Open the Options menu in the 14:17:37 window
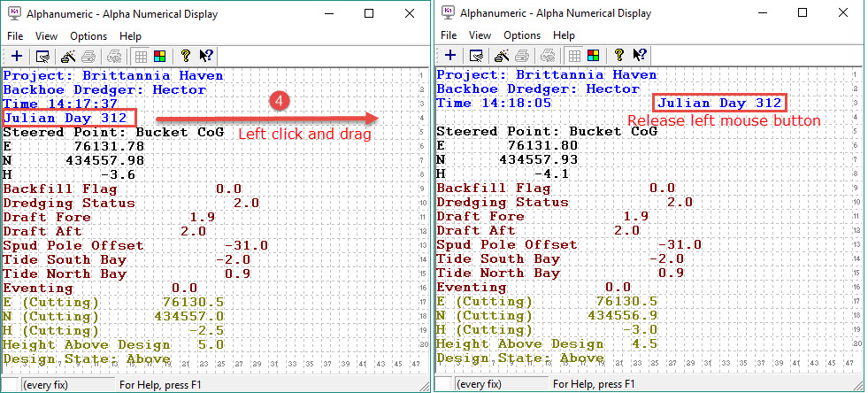The width and height of the screenshot is (868, 393). tap(88, 36)
